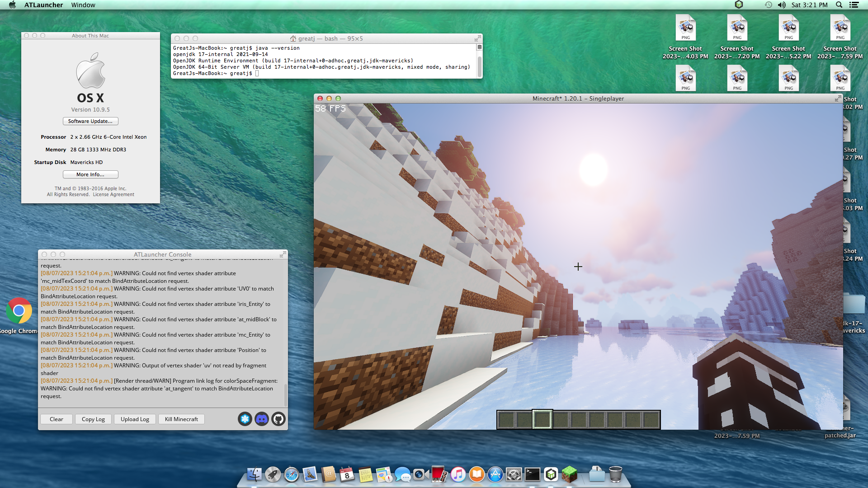The width and height of the screenshot is (868, 488).
Task: Open the Notification Center list icon
Action: tap(854, 5)
